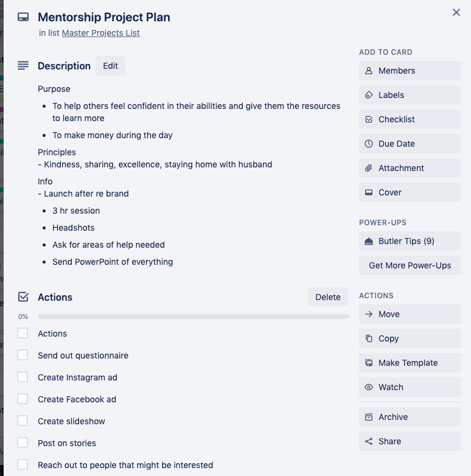This screenshot has height=476, width=471.
Task: Check the 'Send out questionnaire' checkbox
Action: [x=23, y=355]
